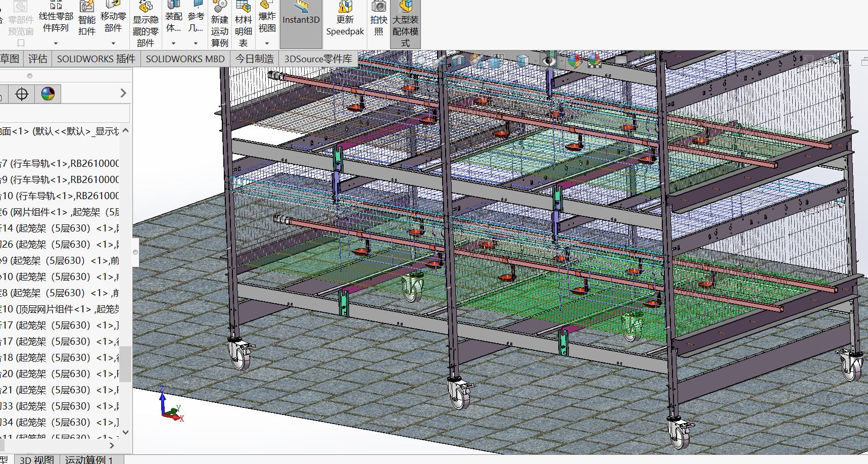Open Edit Appearance color ball in viewport toolbar
Viewport: 868px width, 464px height.
tap(575, 61)
